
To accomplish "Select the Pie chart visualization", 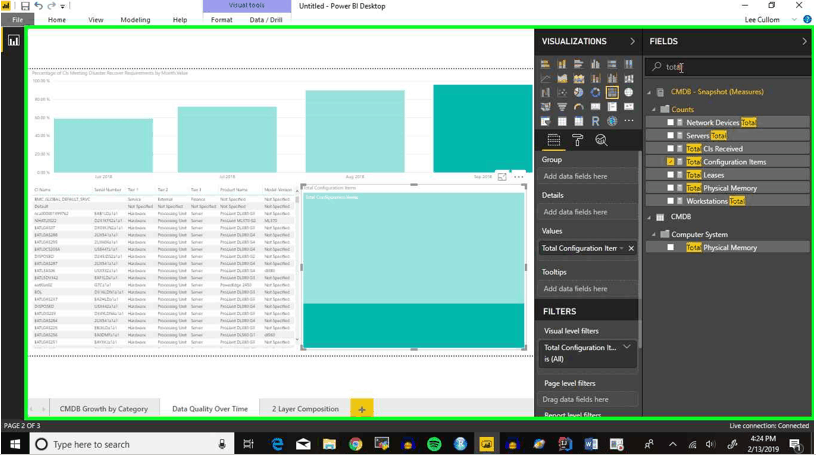I will tap(579, 93).
